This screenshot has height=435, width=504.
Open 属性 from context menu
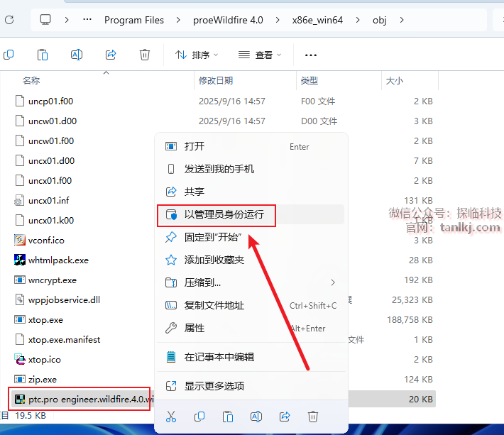coord(251,328)
